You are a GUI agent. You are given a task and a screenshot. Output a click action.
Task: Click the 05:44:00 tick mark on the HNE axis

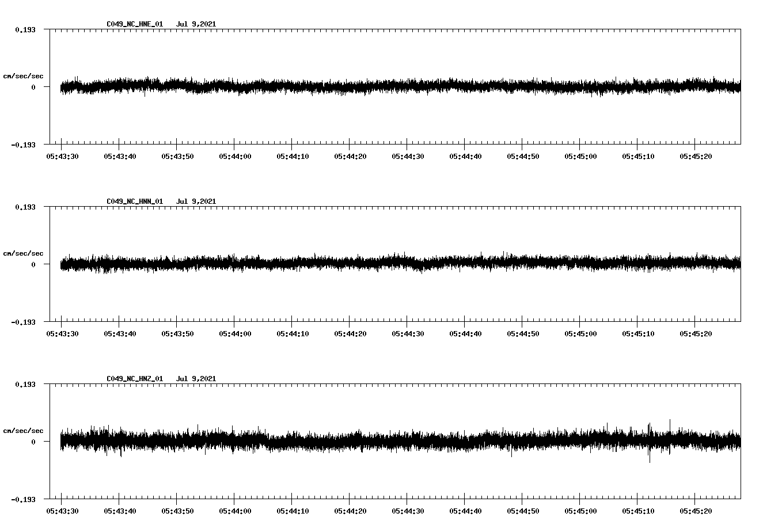click(235, 146)
